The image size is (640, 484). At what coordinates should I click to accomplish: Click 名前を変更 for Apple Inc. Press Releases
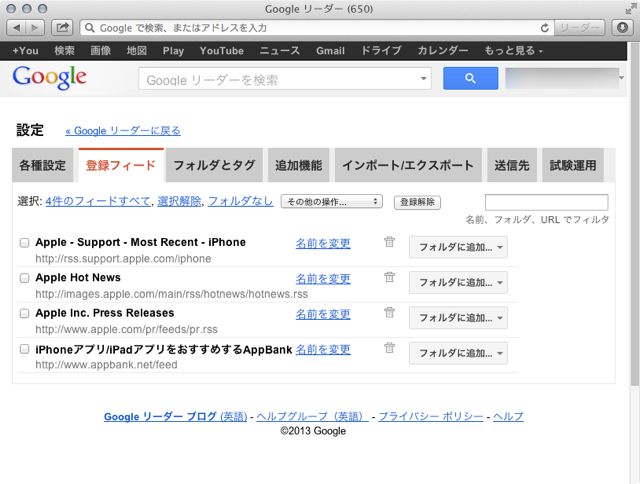coord(323,314)
